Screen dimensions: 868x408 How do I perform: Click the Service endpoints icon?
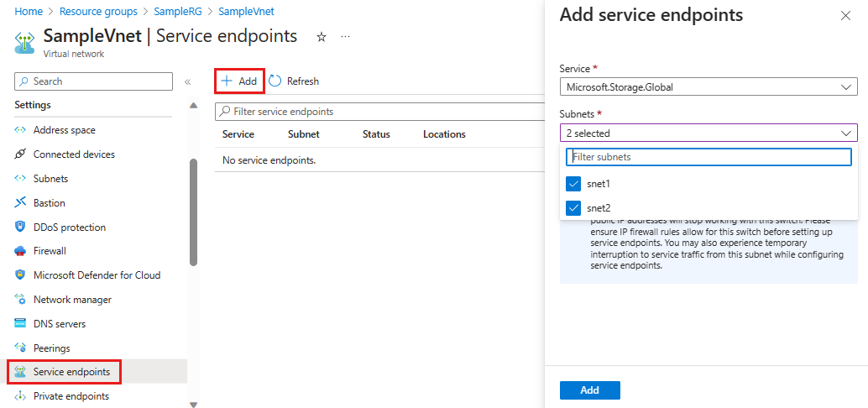tap(20, 372)
